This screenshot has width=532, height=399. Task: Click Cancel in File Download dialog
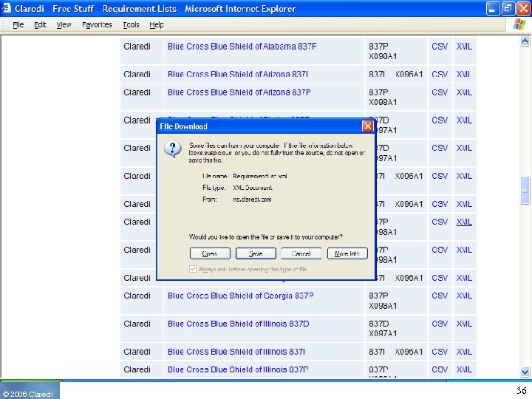point(301,253)
